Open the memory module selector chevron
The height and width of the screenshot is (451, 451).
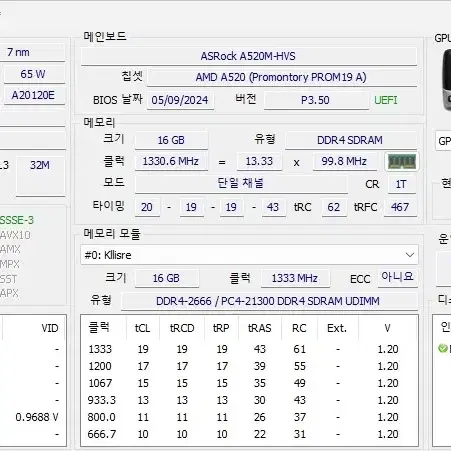tap(410, 255)
